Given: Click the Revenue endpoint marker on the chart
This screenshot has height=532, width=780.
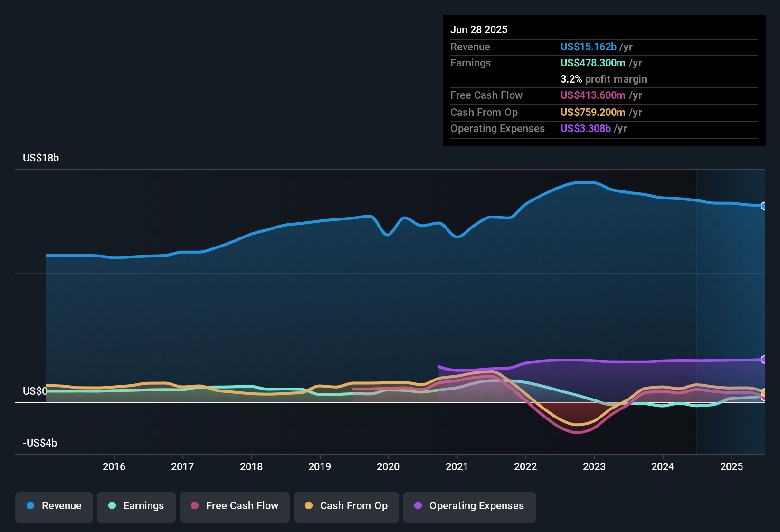Looking at the screenshot, I should (x=763, y=206).
